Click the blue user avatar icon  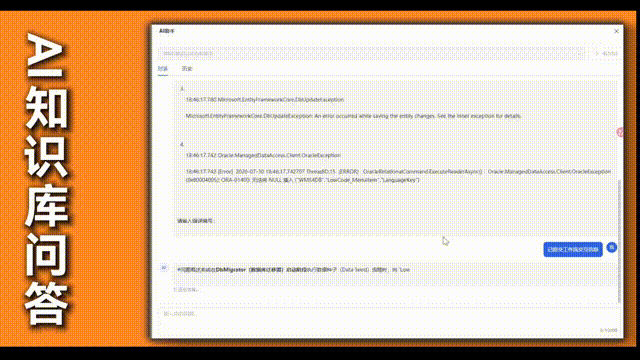pyautogui.click(x=611, y=247)
